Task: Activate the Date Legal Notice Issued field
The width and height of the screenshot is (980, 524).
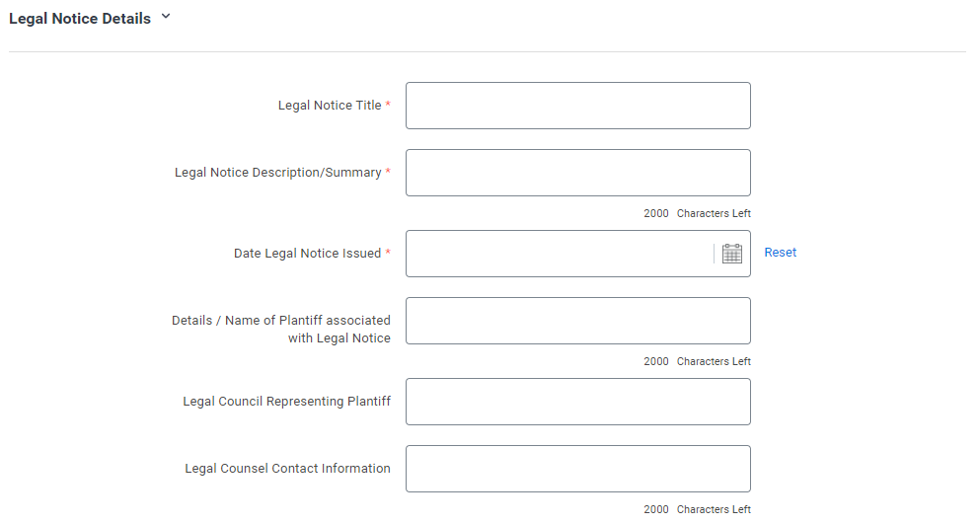Action: [560, 254]
